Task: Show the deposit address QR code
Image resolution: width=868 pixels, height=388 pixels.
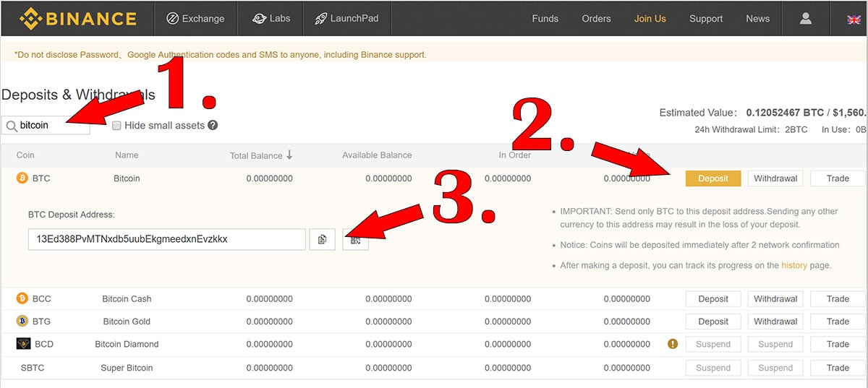Action: pos(355,239)
